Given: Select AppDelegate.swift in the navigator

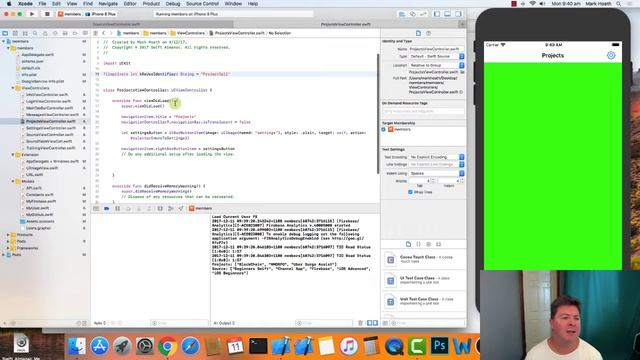Looking at the screenshot, I should 38,55.
